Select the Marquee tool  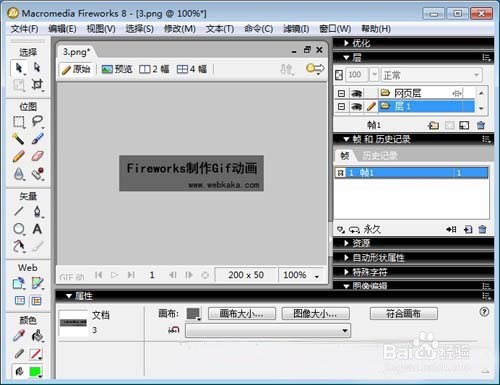point(19,122)
